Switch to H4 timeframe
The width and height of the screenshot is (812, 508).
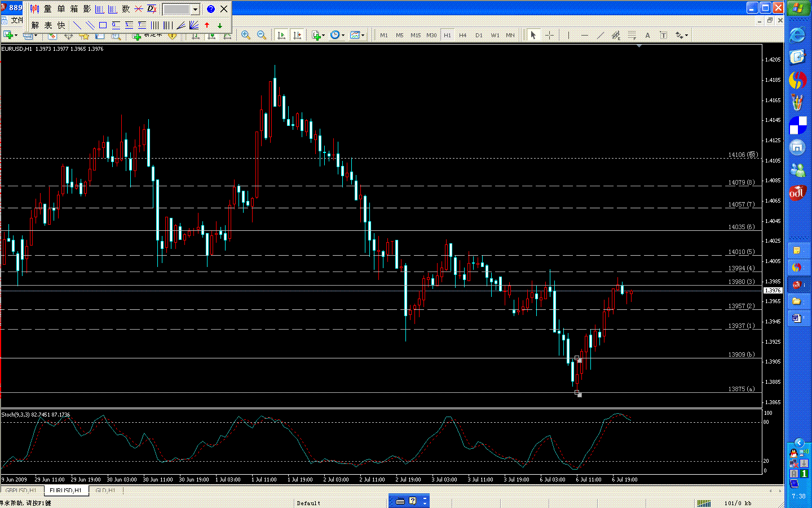tap(463, 35)
